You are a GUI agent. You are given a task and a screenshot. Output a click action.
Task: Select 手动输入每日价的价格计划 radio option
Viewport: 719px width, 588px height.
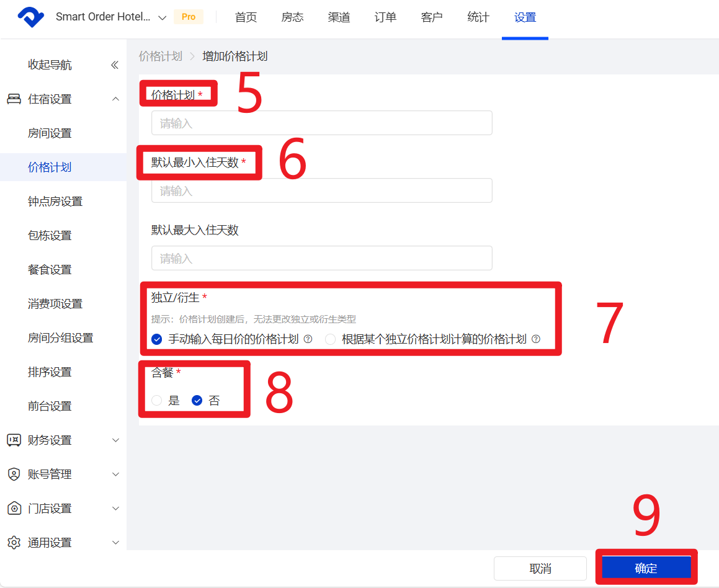tap(157, 339)
